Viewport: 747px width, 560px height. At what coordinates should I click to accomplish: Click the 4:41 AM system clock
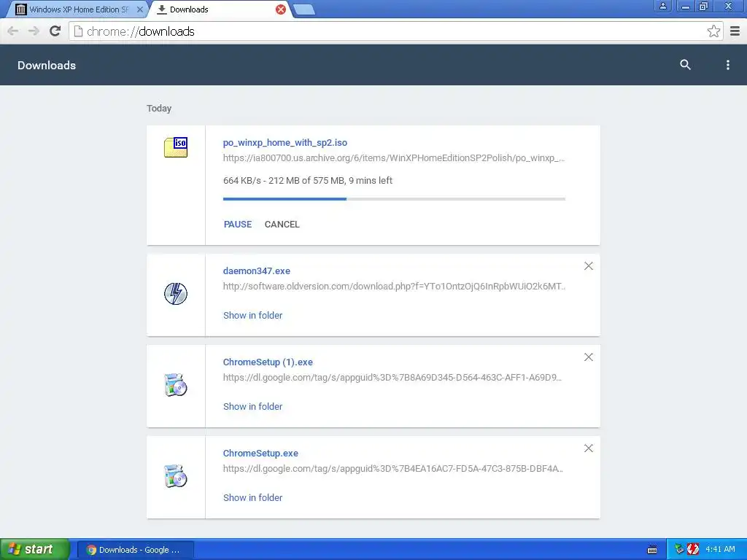(720, 550)
